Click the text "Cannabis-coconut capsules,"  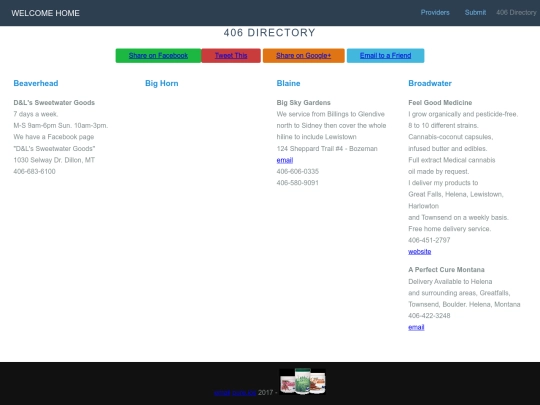point(450,137)
